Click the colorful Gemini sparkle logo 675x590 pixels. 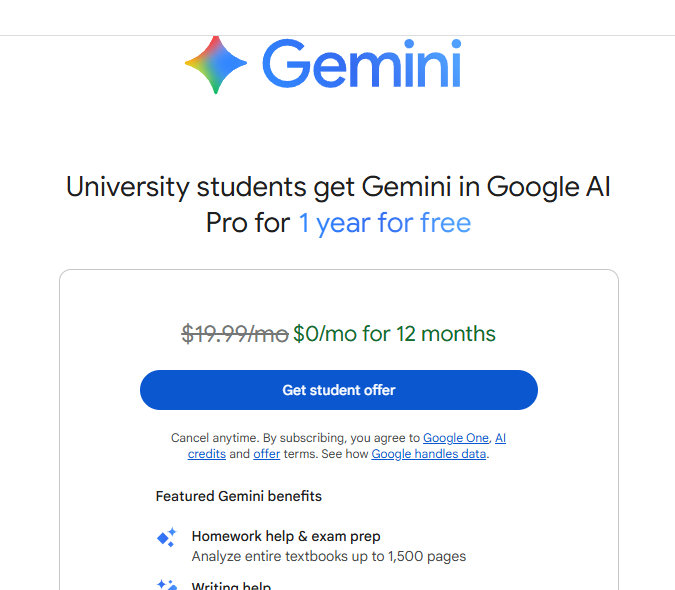click(x=215, y=65)
